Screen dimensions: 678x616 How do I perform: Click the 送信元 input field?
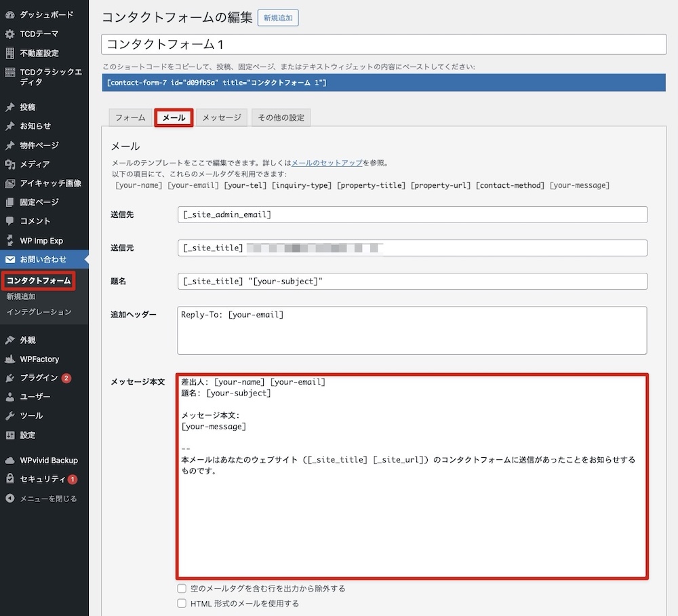[x=412, y=248]
